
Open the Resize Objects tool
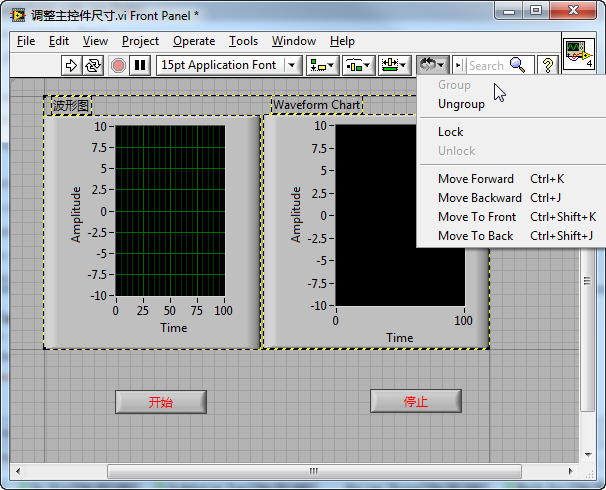[x=394, y=65]
